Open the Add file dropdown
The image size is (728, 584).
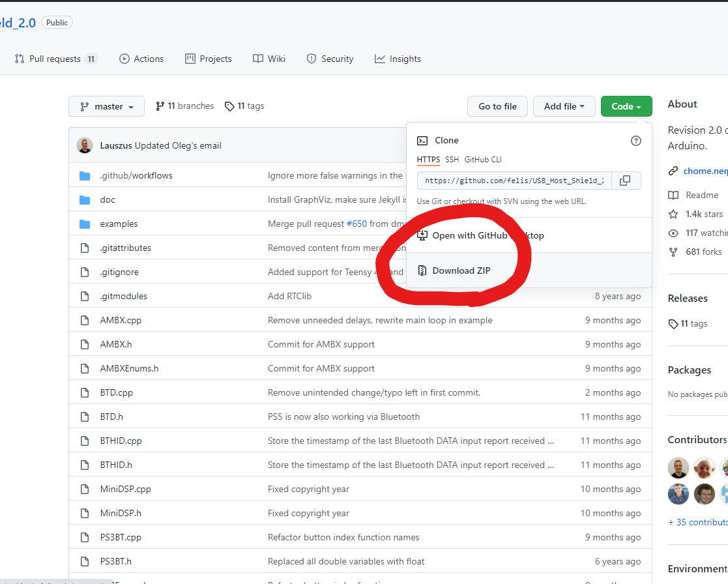coord(564,106)
